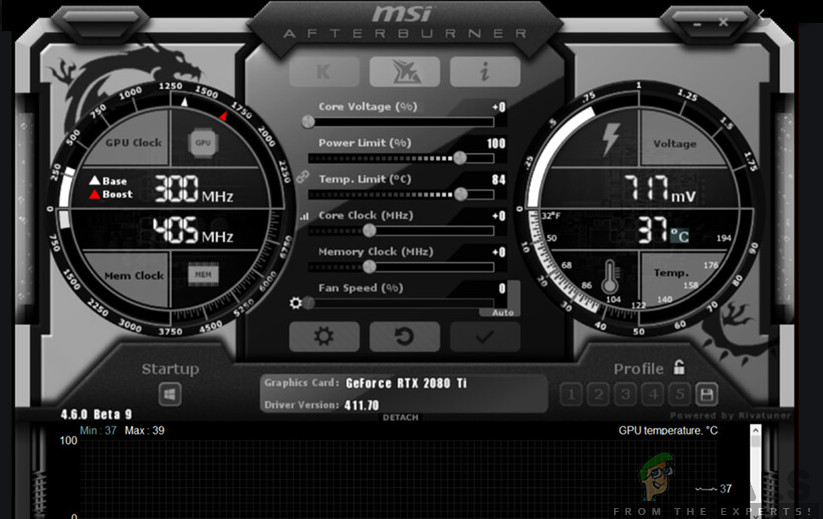823x519 pixels.
Task: Click the 717 mV voltage reading
Action: click(x=659, y=189)
